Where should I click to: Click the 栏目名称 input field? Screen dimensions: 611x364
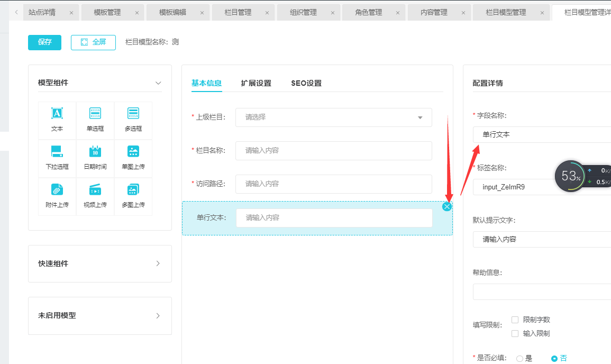(x=333, y=151)
